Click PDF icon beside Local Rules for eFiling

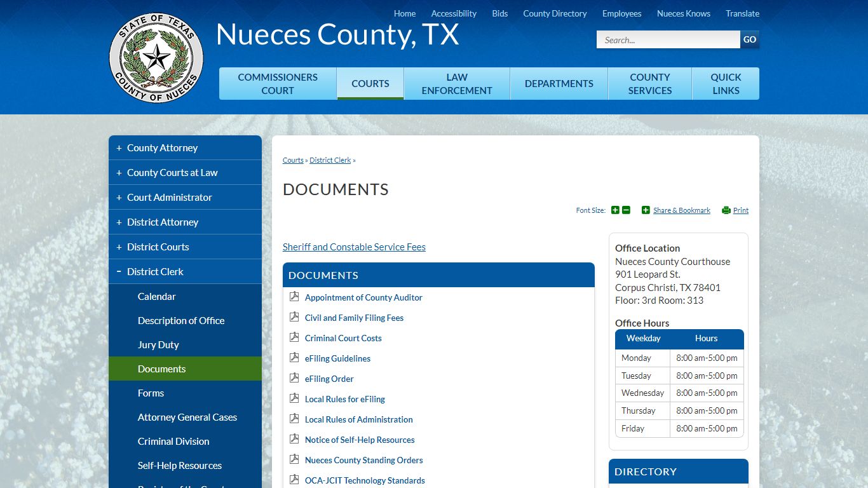pos(294,398)
